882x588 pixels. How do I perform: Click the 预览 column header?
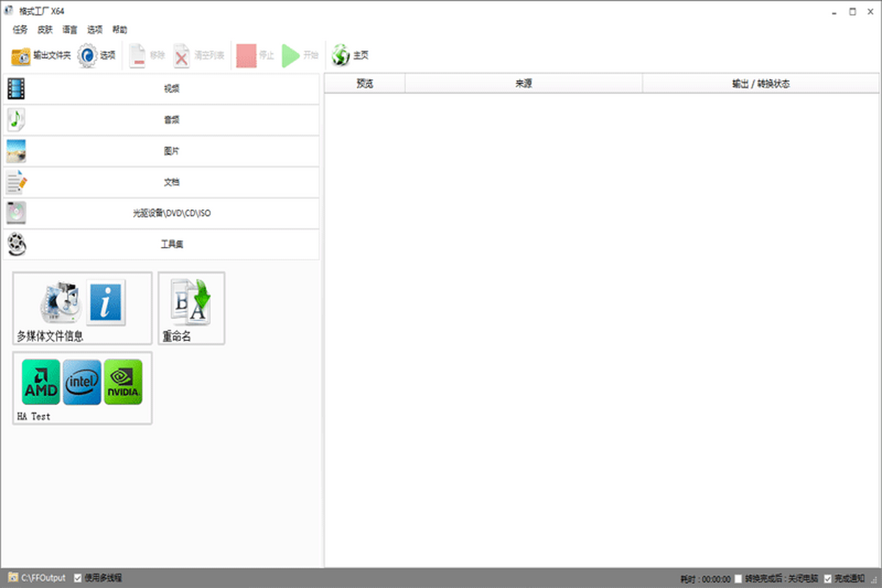click(x=365, y=84)
